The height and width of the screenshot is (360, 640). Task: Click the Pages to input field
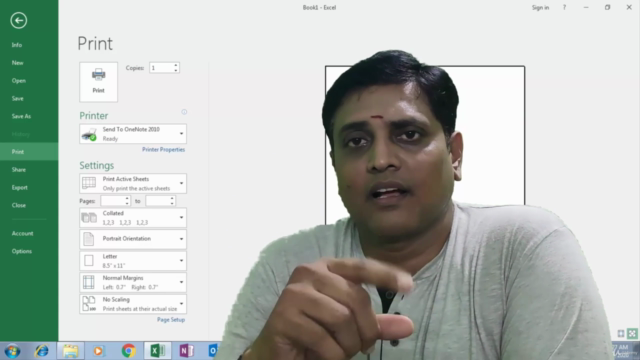[x=158, y=201]
